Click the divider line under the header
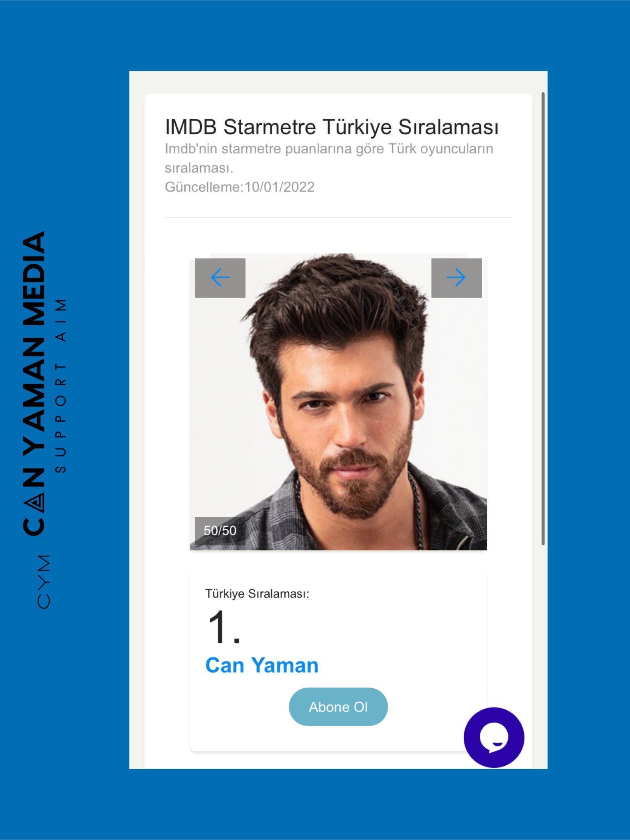 (338, 217)
